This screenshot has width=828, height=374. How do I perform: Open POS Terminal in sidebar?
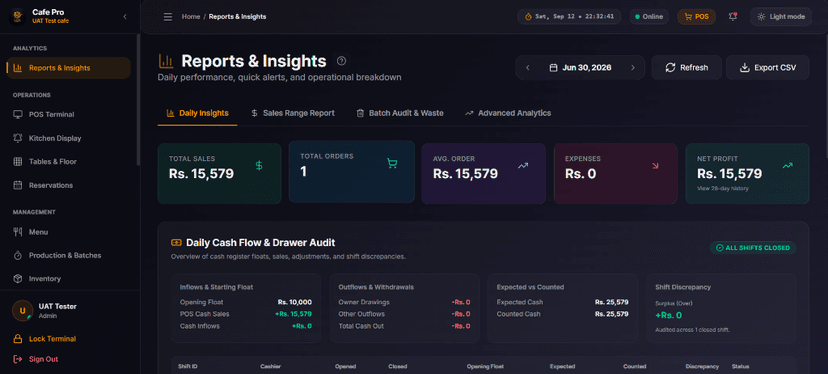coord(69,114)
